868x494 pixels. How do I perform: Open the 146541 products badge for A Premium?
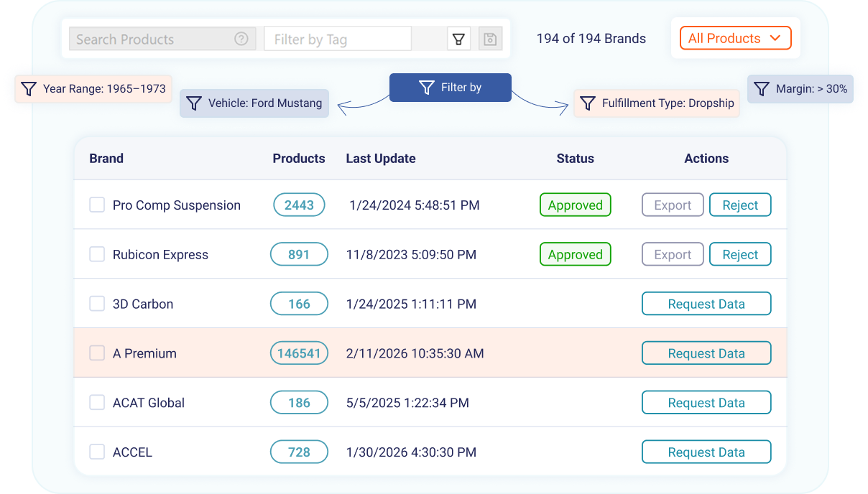point(299,353)
